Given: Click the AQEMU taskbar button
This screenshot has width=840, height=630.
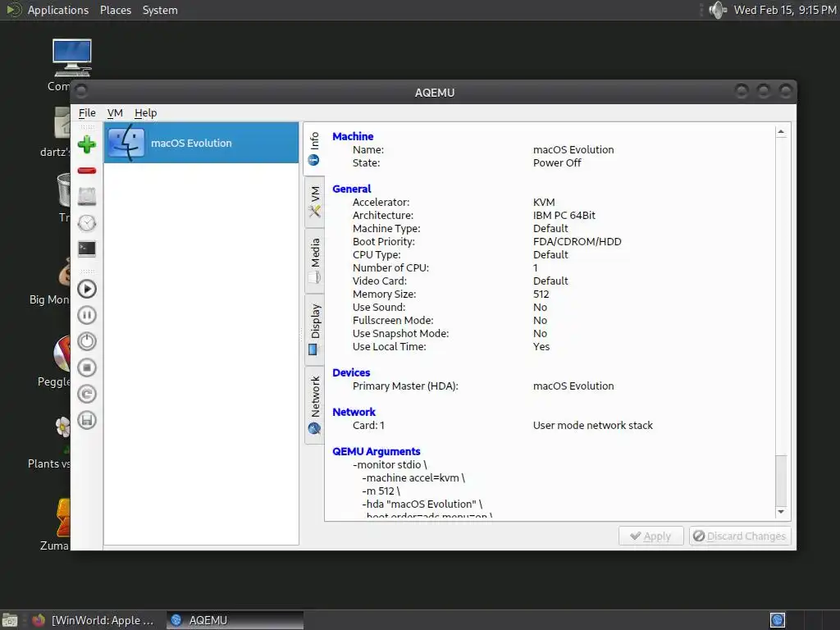Looking at the screenshot, I should [235, 620].
